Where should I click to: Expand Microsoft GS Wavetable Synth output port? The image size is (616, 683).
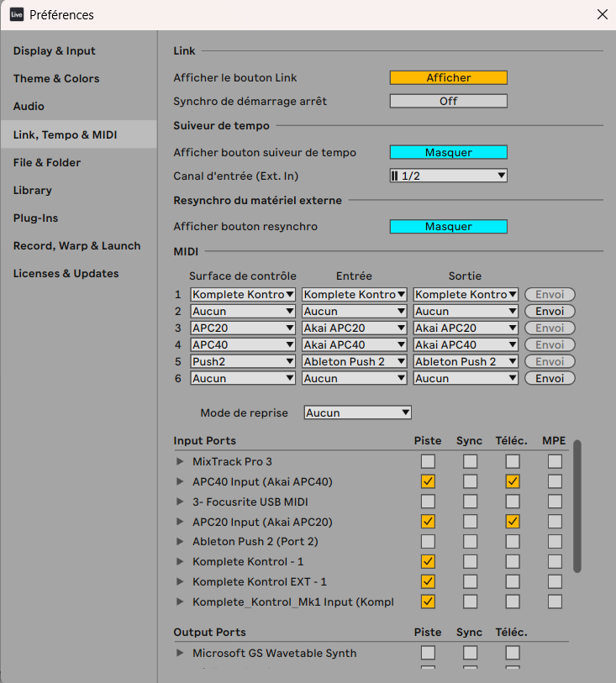pos(180,653)
